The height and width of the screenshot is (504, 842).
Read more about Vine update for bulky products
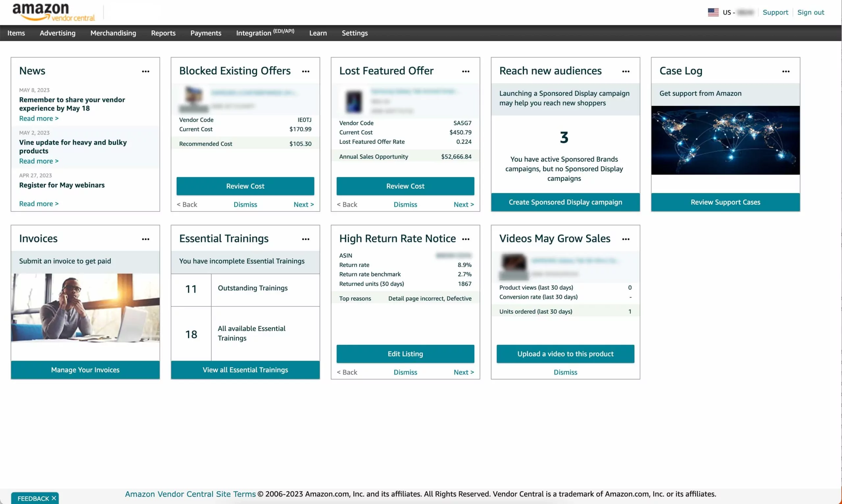(x=39, y=161)
